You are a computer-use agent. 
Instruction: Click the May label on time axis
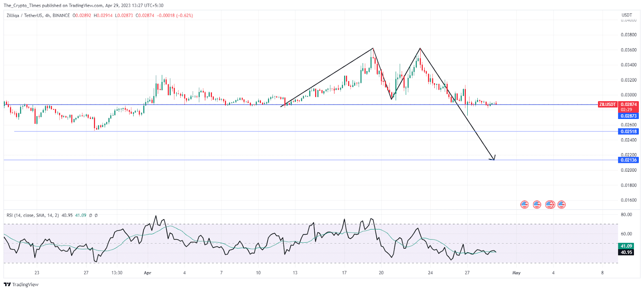pyautogui.click(x=516, y=273)
